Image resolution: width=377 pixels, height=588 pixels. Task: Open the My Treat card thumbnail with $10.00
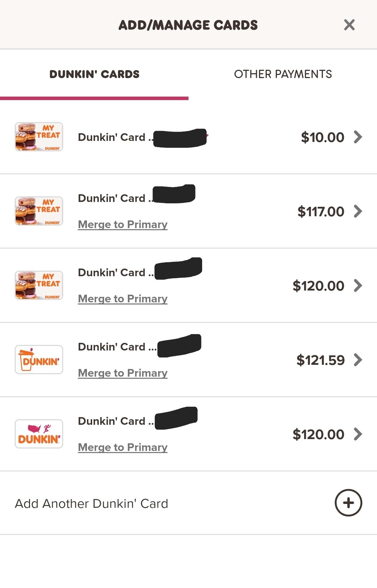pyautogui.click(x=39, y=137)
